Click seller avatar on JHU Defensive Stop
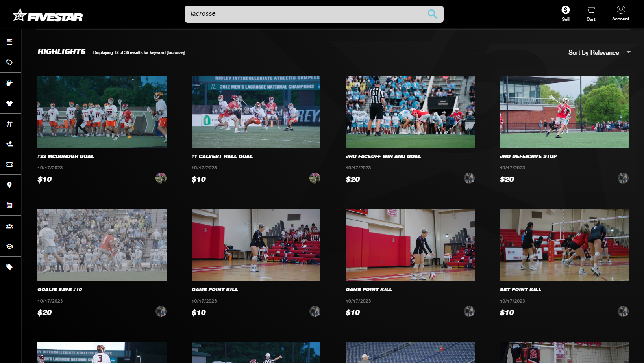The height and width of the screenshot is (363, 644). tap(623, 178)
